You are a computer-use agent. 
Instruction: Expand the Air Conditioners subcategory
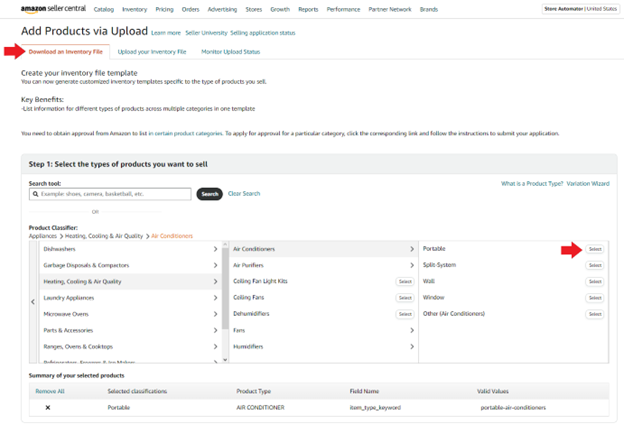point(324,249)
